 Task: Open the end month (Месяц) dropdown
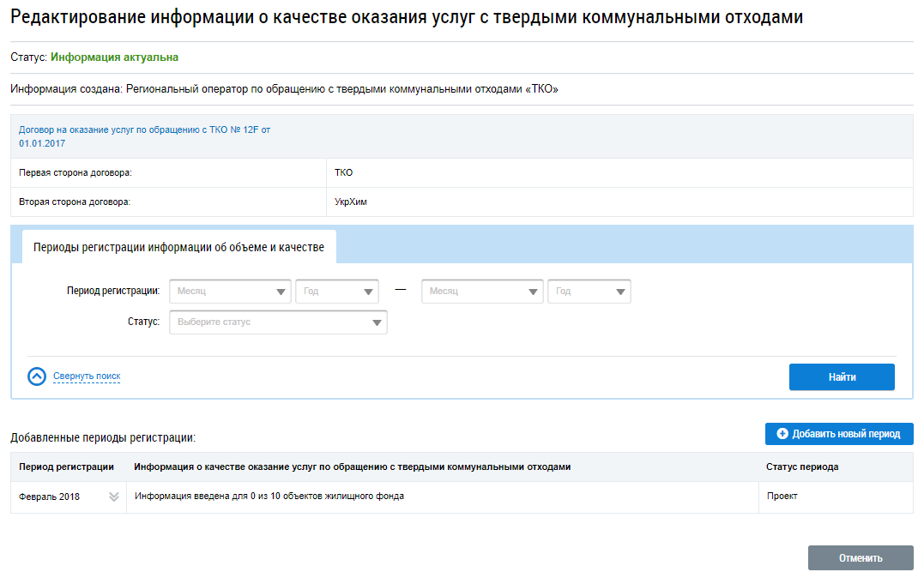(x=483, y=292)
